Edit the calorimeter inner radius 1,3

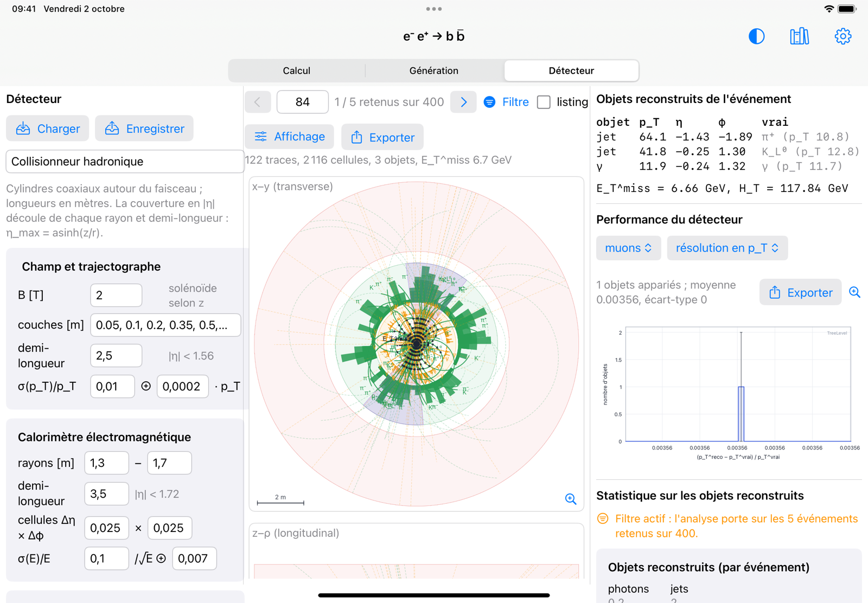[107, 463]
